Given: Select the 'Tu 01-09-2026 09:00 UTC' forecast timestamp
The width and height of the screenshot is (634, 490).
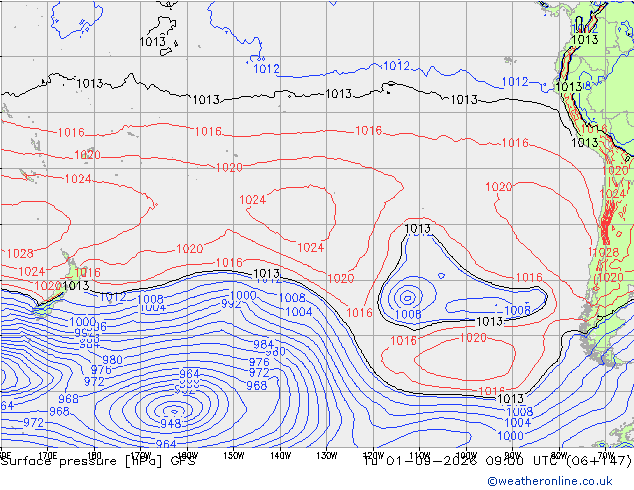Looking at the screenshot, I should [464, 461].
